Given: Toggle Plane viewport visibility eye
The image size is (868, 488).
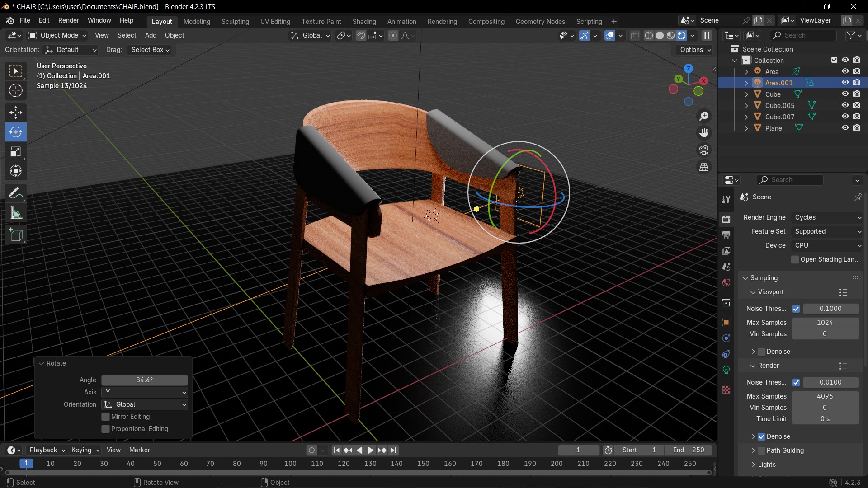Looking at the screenshot, I should click(x=845, y=128).
